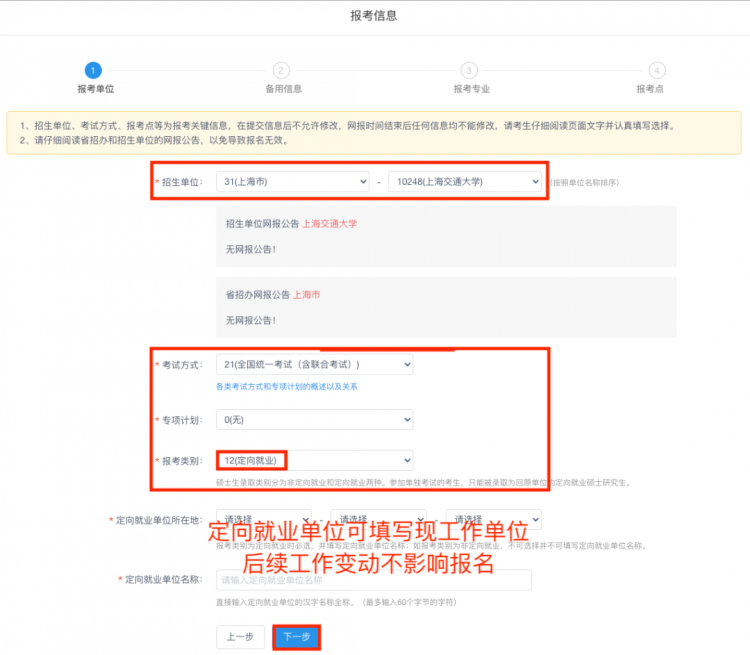The height and width of the screenshot is (655, 750).
Task: Click the step 3 circle icon
Action: (469, 70)
